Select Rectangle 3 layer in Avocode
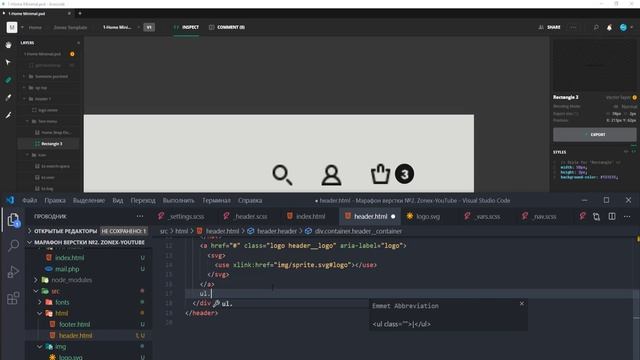640x360 pixels. [x=49, y=144]
